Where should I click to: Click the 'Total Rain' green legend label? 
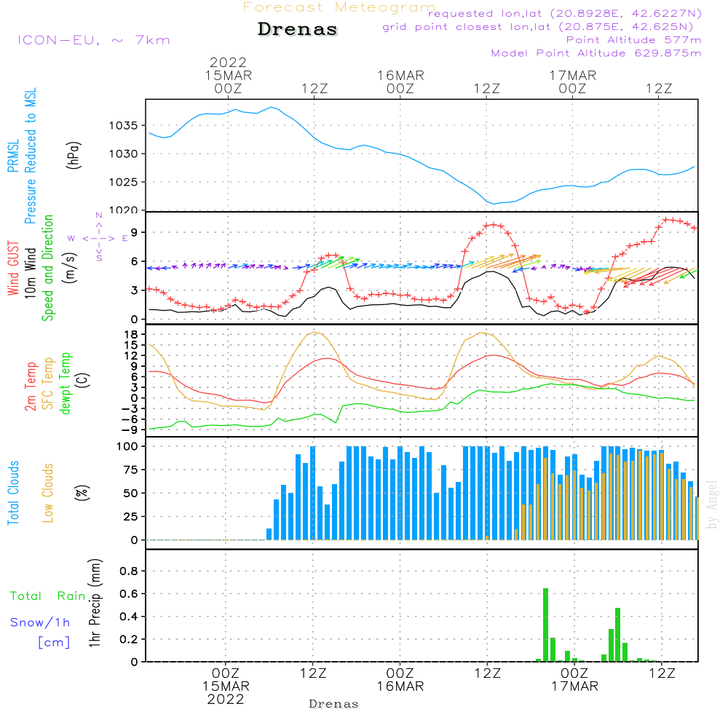[48, 596]
